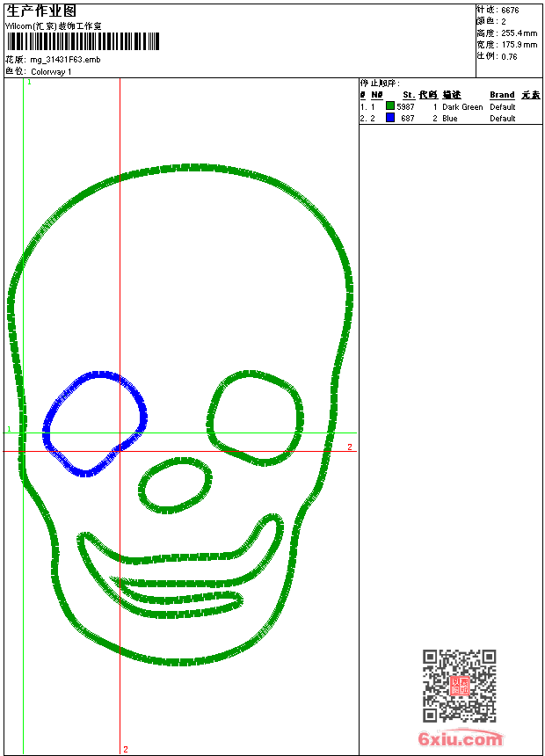The height and width of the screenshot is (756, 545).
Task: Click the red marker 2 at bottom
Action: click(x=125, y=749)
